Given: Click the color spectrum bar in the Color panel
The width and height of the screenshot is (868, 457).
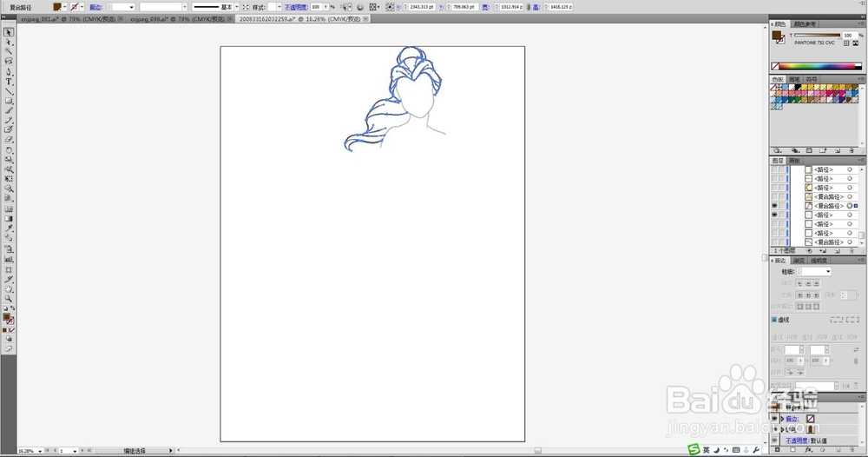Looking at the screenshot, I should [817, 66].
